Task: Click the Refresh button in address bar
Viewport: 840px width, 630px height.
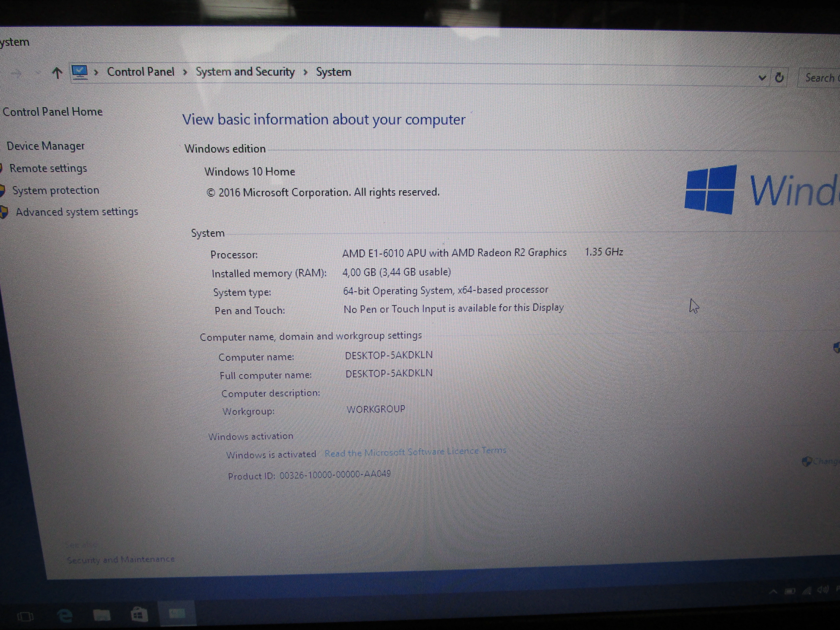Action: (779, 77)
